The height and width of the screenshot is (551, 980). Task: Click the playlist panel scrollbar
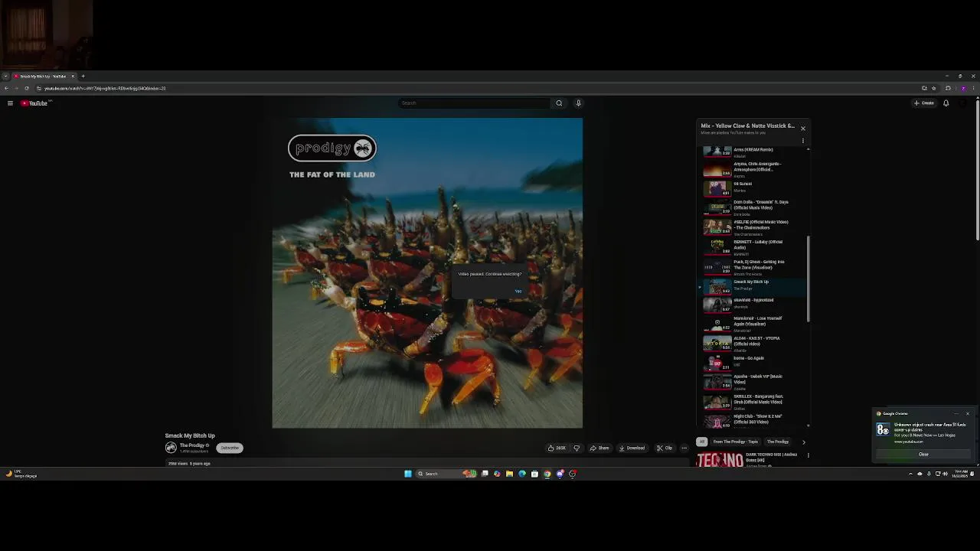[x=808, y=278]
